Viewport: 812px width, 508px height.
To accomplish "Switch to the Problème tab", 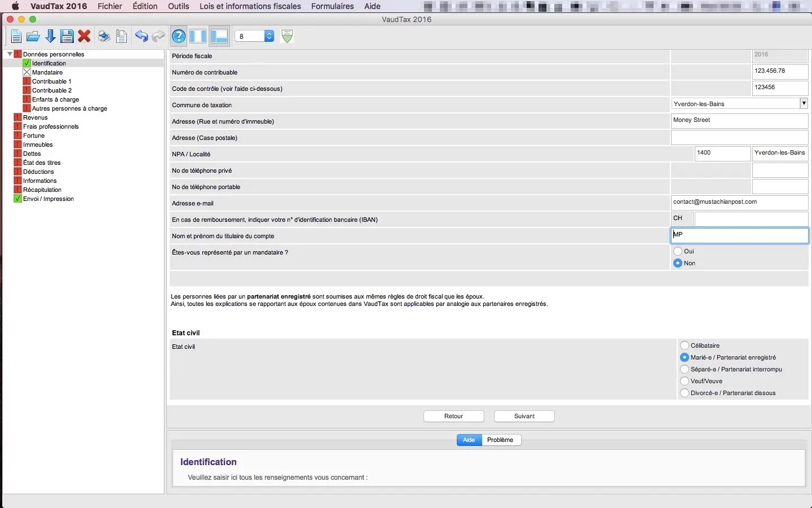I will [x=501, y=440].
